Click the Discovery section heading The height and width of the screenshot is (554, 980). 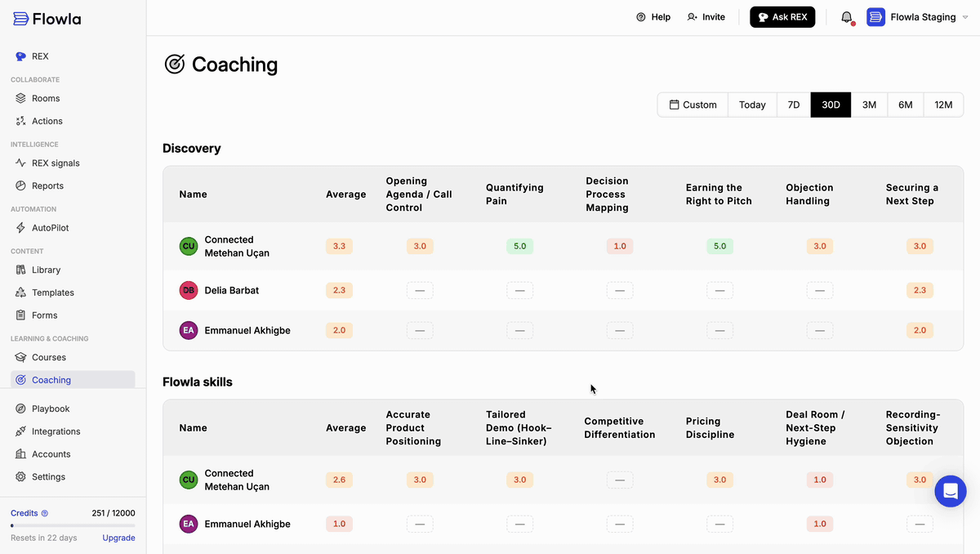pyautogui.click(x=192, y=148)
